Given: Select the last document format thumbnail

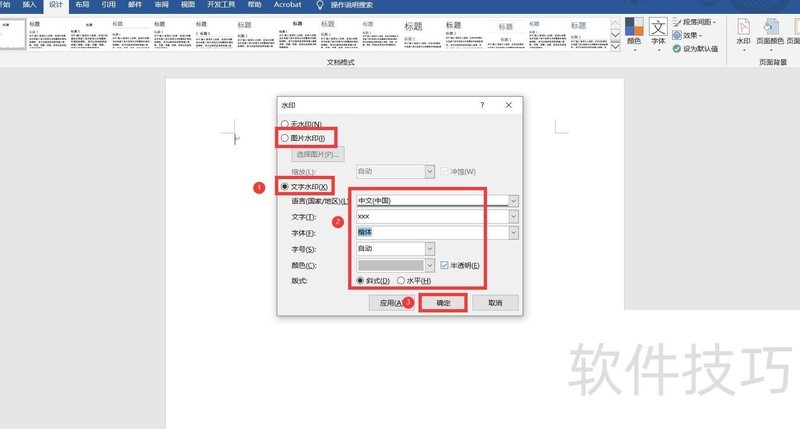Looking at the screenshot, I should click(588, 34).
